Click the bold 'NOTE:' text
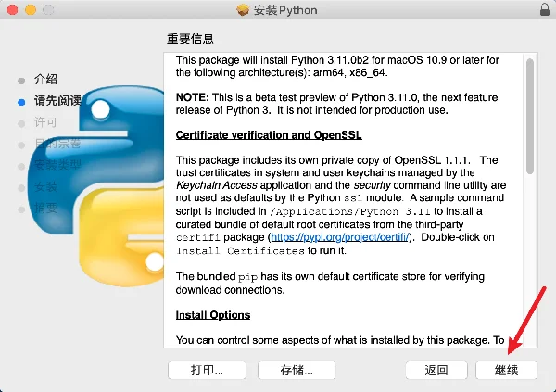The height and width of the screenshot is (392, 556). point(193,97)
